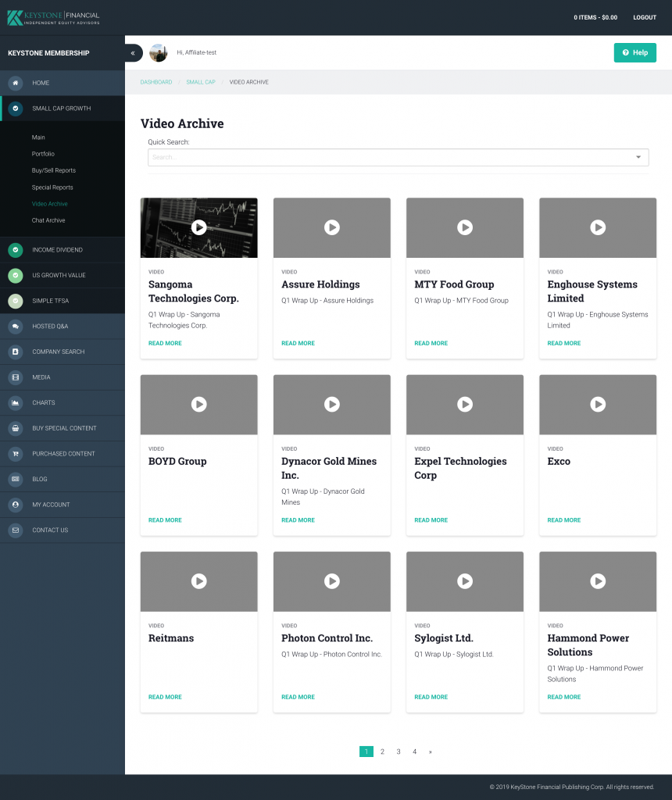Go to pagination page 3
The height and width of the screenshot is (800, 672).
pyautogui.click(x=399, y=752)
